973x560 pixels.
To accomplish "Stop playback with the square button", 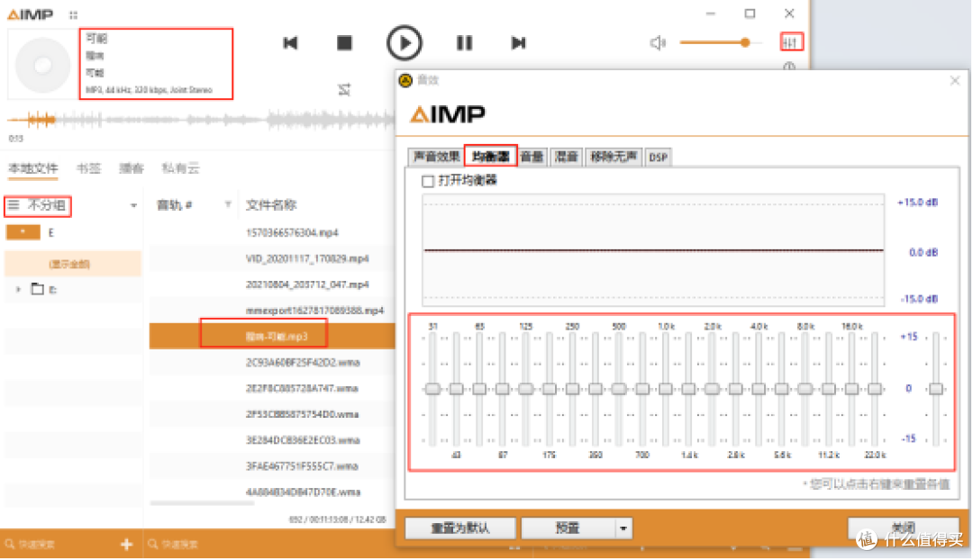I will tap(344, 43).
